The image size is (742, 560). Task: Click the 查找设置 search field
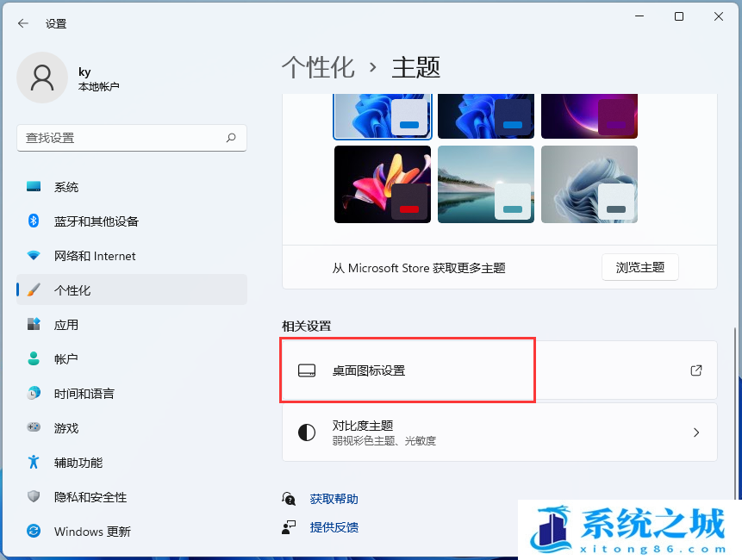121,138
